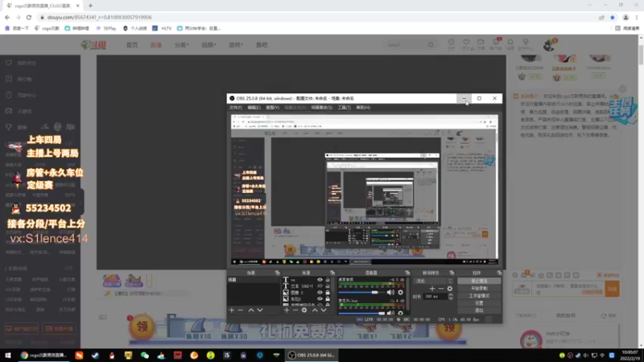644x362 pixels.
Task: Pop out the Controls dock
Action: (499, 273)
